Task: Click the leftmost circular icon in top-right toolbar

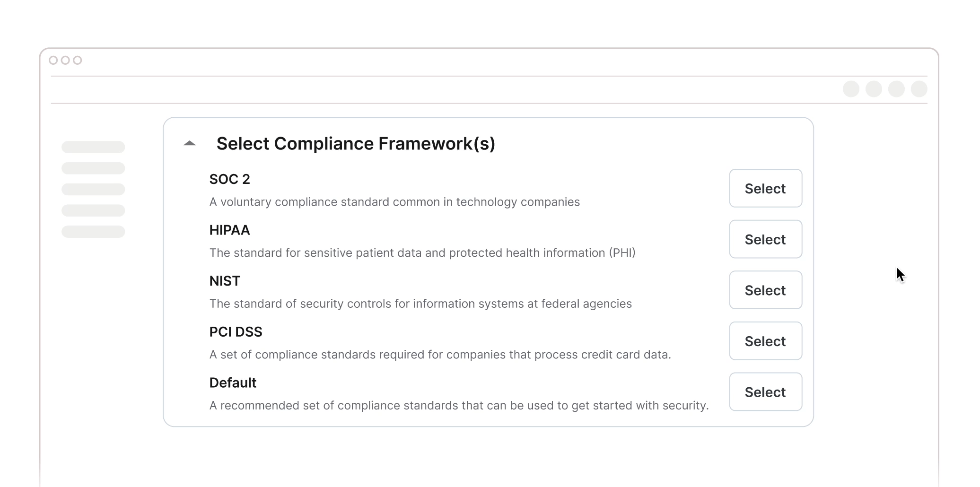Action: point(851,89)
